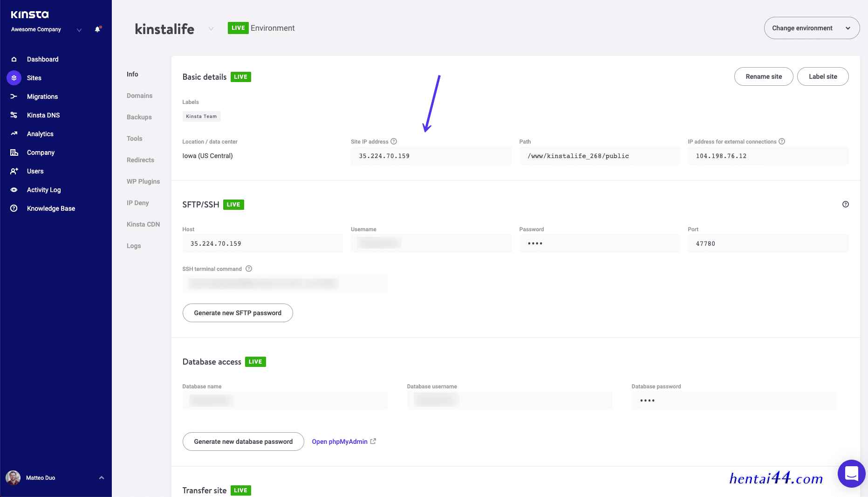Image resolution: width=868 pixels, height=497 pixels.
Task: Click the external connections IP field
Action: 768,156
